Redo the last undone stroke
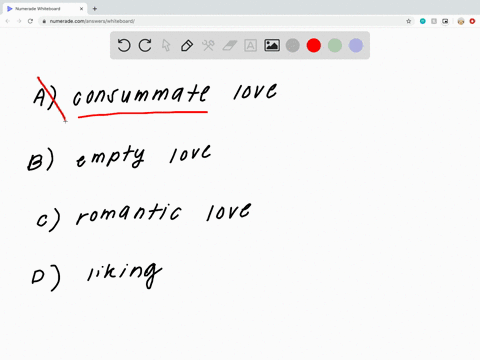The height and width of the screenshot is (360, 480). coord(145,45)
